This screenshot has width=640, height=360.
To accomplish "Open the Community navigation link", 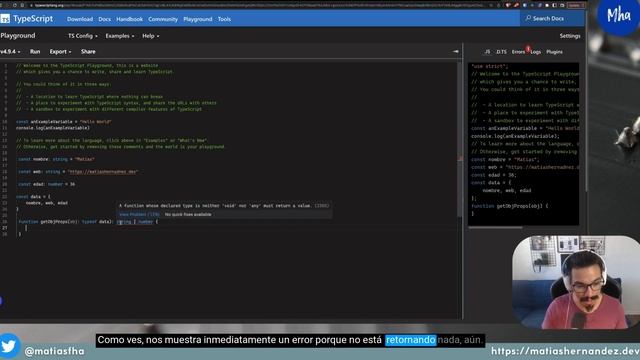I will point(163,19).
